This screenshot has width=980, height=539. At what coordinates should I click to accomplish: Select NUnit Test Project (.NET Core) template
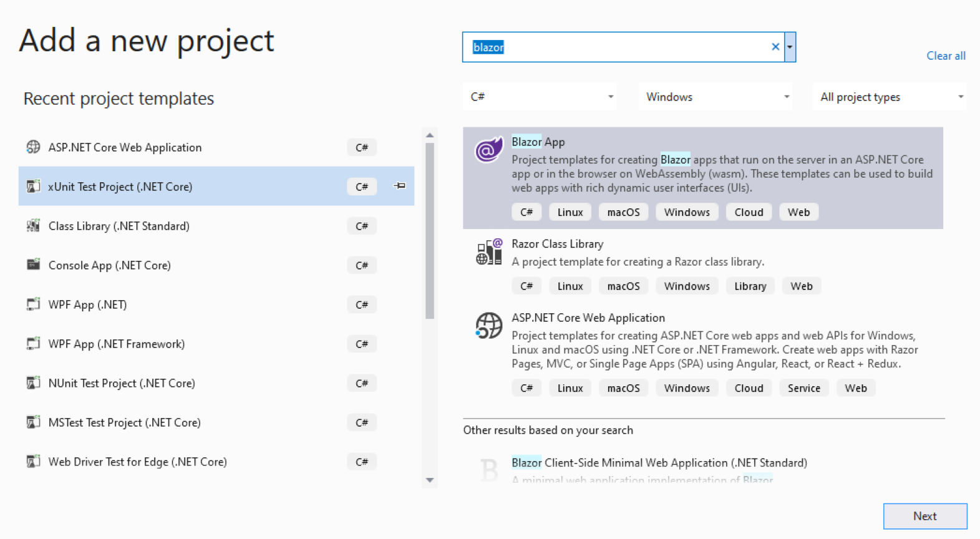tap(216, 383)
